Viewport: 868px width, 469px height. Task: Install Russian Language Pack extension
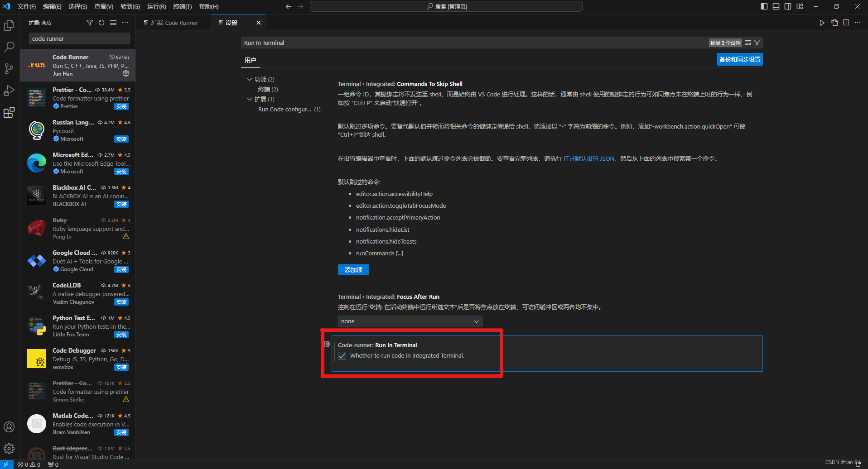point(121,139)
